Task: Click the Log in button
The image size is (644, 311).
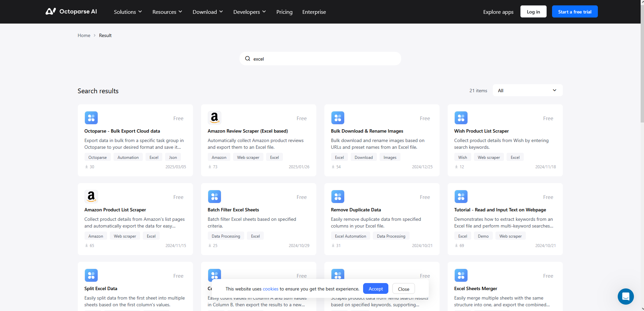Action: coord(533,11)
